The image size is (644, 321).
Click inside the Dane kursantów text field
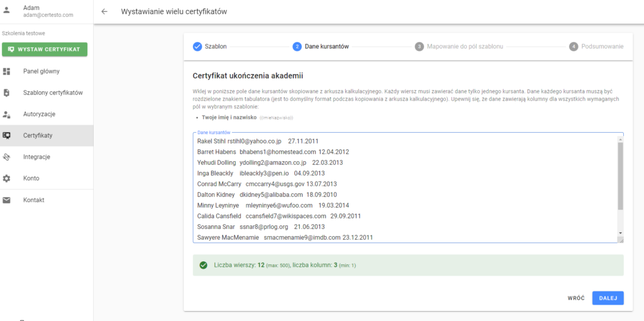(x=406, y=188)
